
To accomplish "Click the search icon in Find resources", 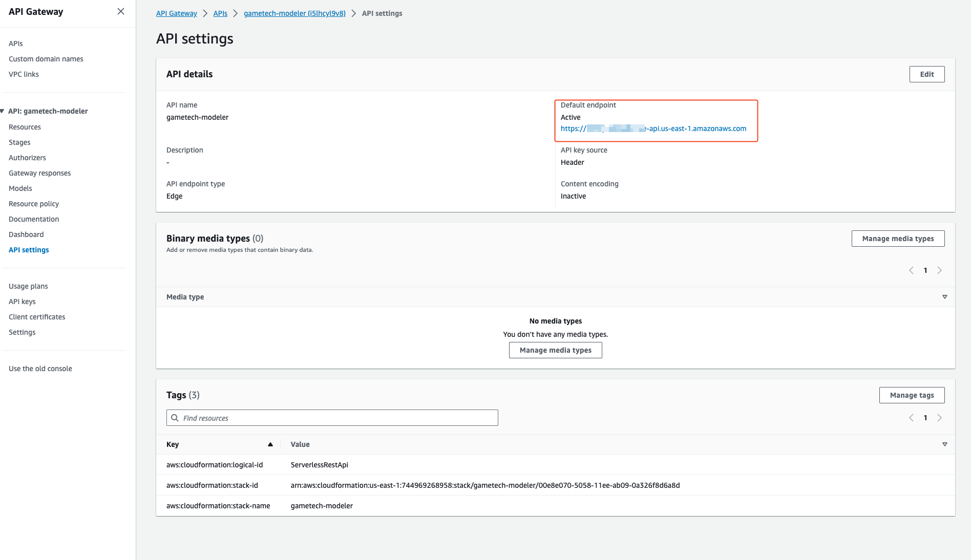I will tap(175, 418).
